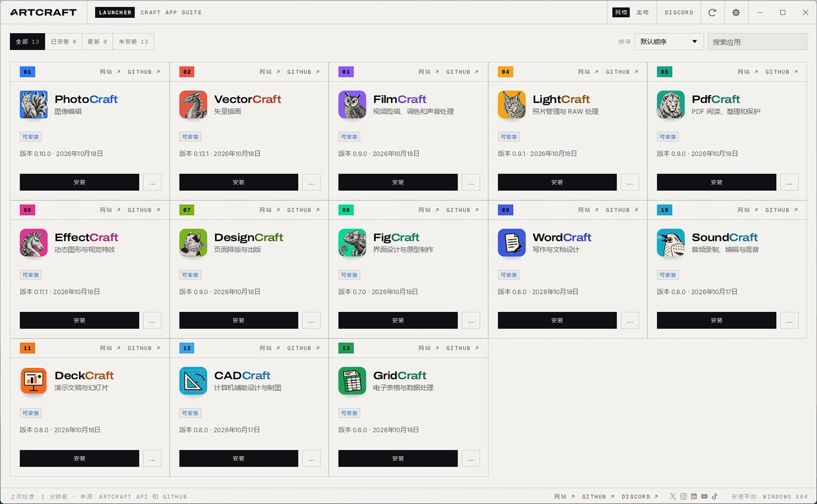Click the LAUNCHER tab in the header
This screenshot has height=504, width=817.
coord(115,13)
